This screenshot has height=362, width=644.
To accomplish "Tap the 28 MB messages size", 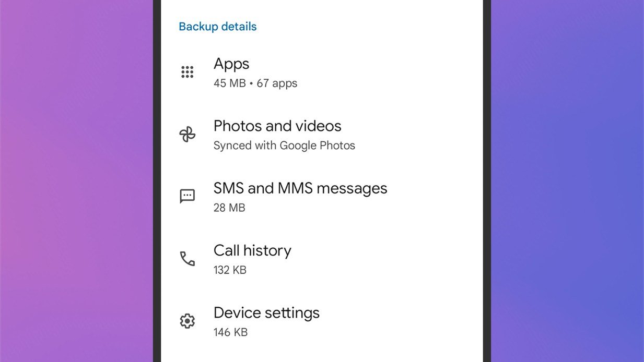I will 229,208.
